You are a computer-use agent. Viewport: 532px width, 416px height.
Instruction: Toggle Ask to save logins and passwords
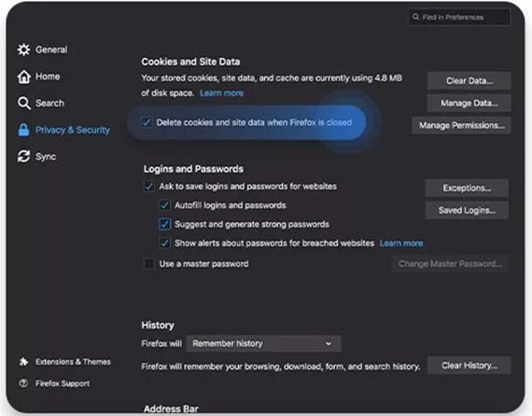149,187
